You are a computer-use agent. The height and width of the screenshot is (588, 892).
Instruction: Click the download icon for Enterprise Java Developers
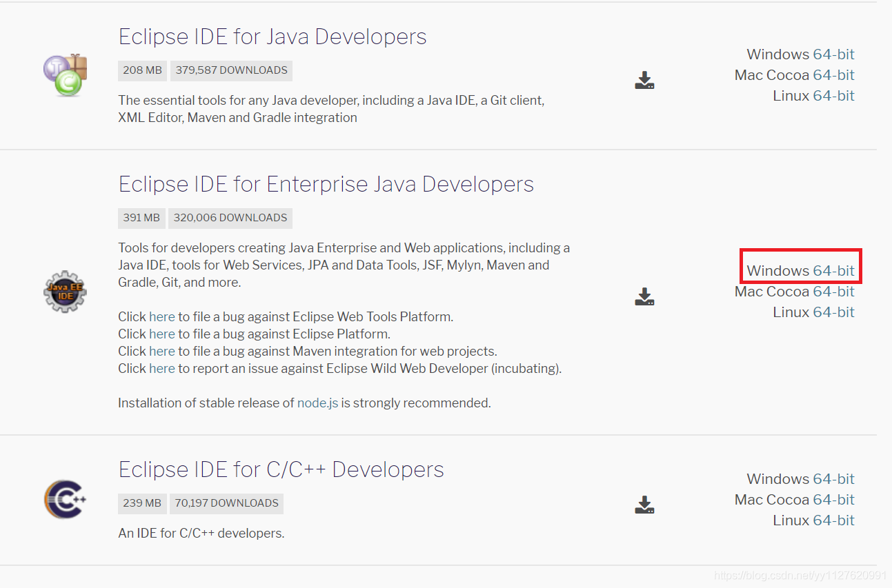(x=644, y=296)
